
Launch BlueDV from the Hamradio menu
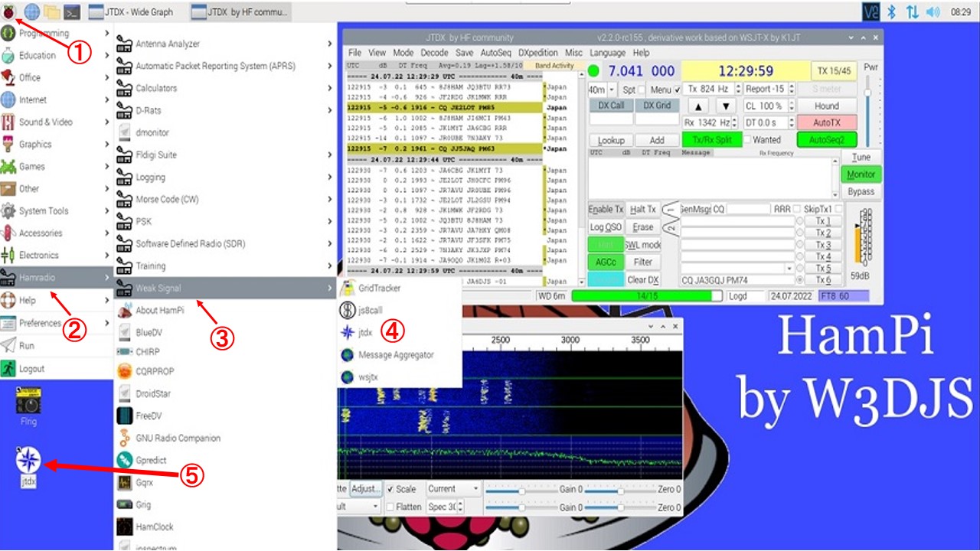coord(225,332)
